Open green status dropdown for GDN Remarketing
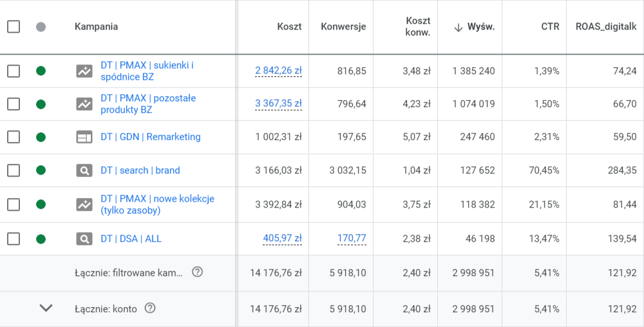 (41, 137)
